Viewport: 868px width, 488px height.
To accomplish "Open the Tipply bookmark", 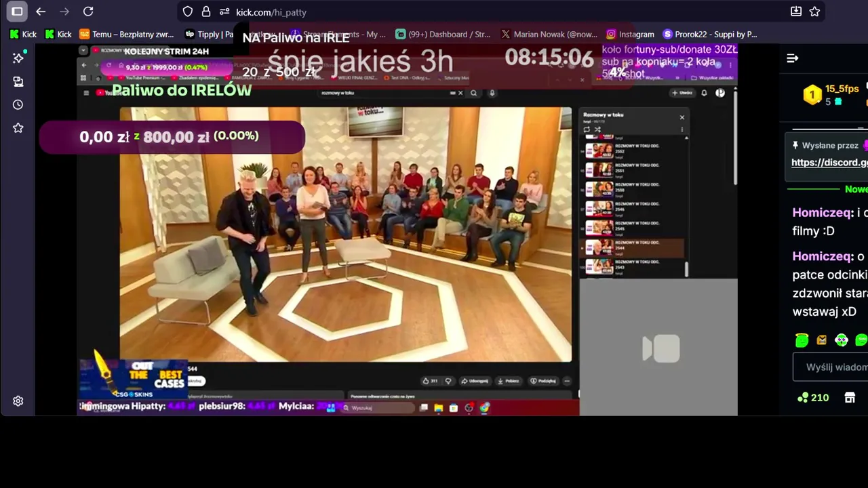I will (210, 34).
